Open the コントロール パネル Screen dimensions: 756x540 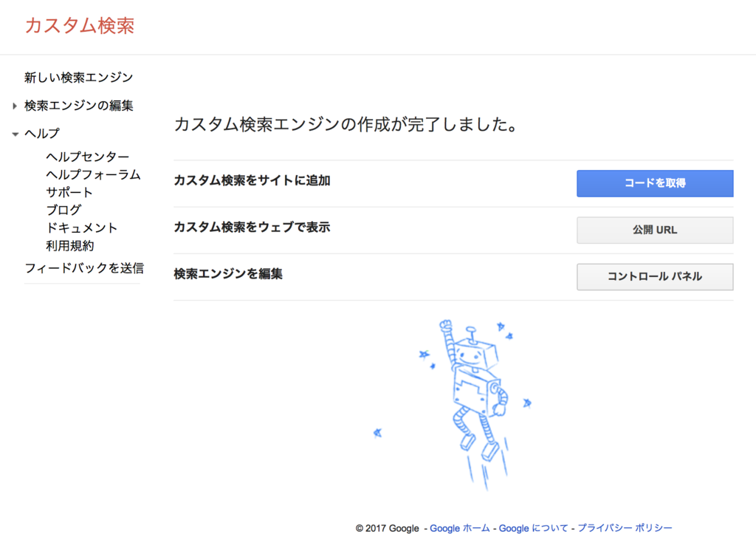click(x=655, y=276)
